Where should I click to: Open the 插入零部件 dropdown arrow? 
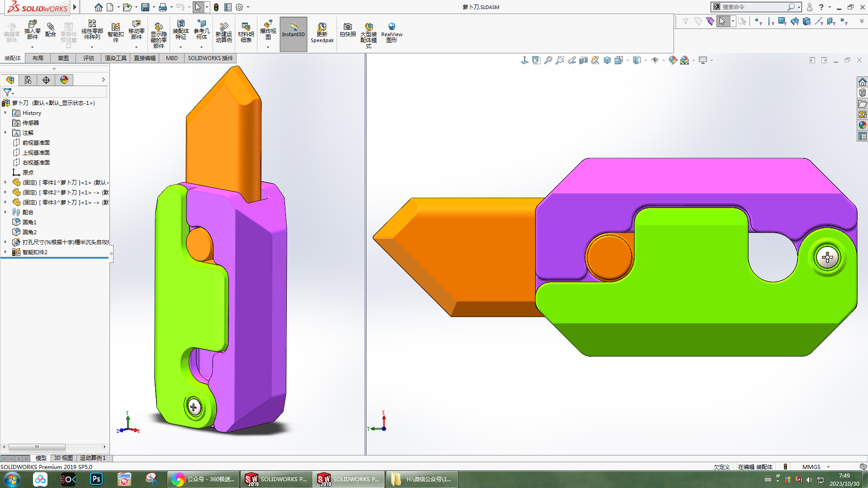click(32, 47)
